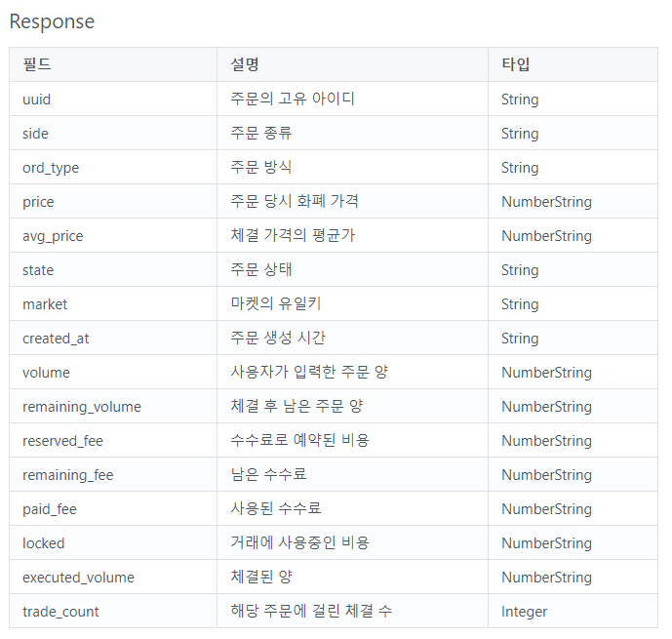Click the String type in state row
Viewport: 672px width, 639px height.
(520, 270)
